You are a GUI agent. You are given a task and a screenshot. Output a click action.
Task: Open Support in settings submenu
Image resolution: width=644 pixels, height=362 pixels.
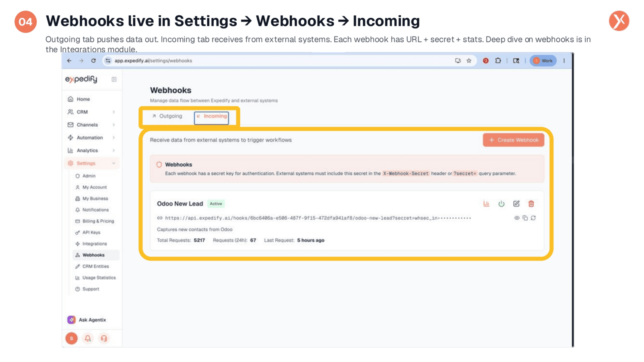click(91, 289)
